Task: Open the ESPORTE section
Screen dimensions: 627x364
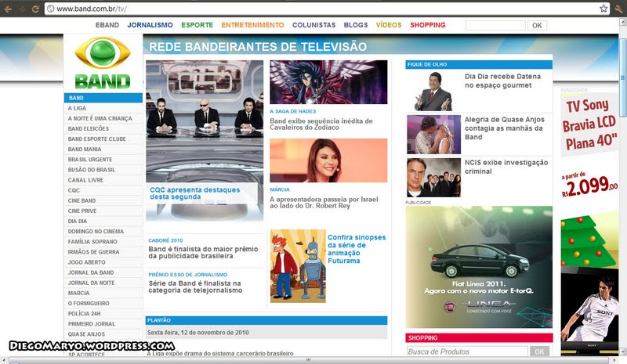Action: 198,25
